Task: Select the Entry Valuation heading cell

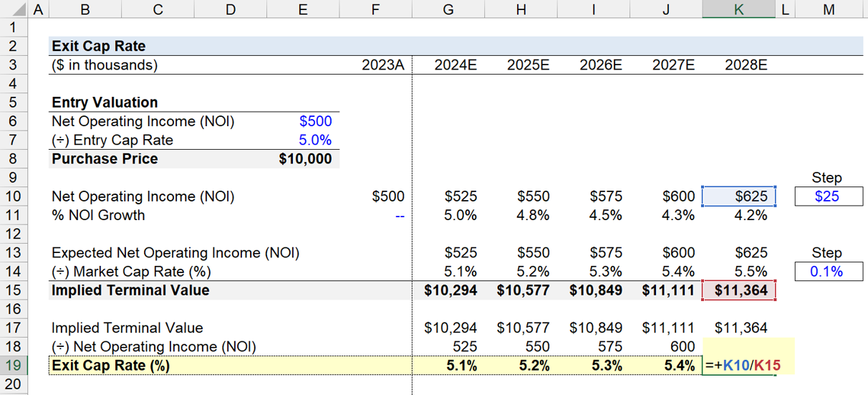Action: [x=105, y=103]
